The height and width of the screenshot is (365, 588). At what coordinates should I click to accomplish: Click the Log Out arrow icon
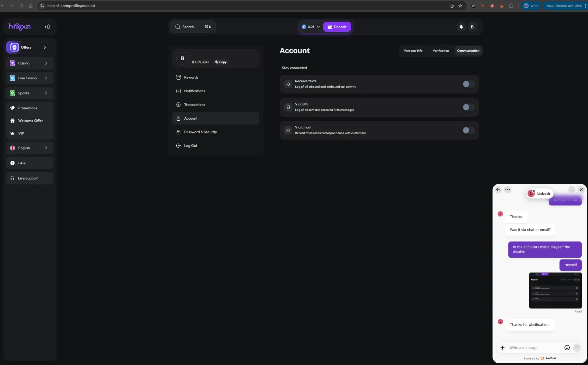[x=178, y=146]
